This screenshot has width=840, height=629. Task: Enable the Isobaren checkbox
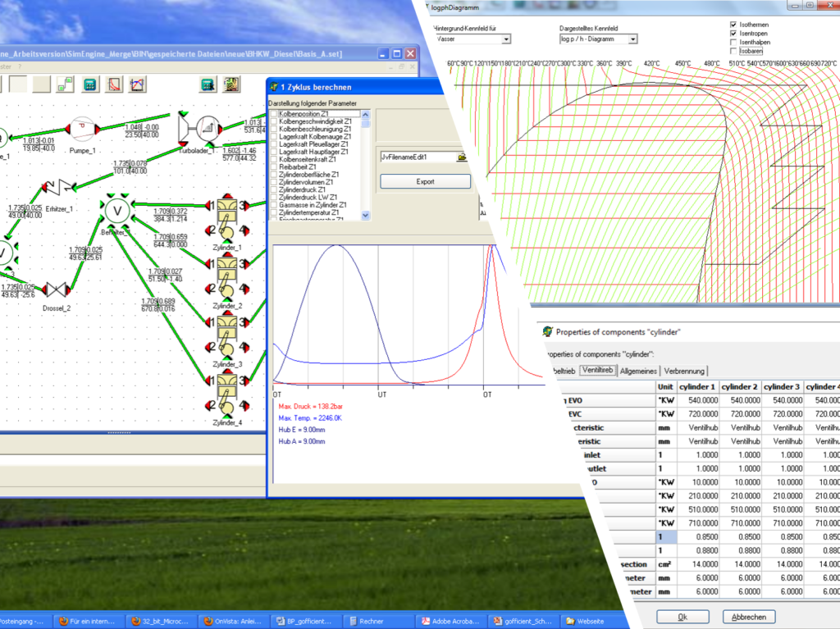(x=733, y=51)
